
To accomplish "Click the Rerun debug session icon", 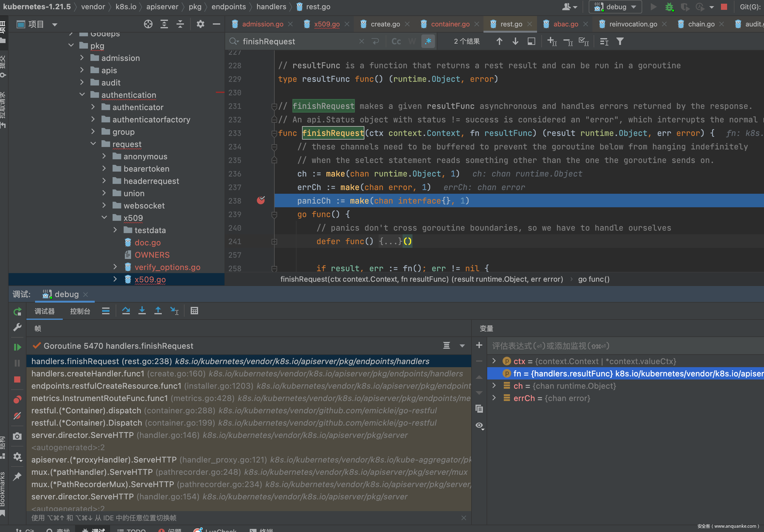I will click(x=17, y=312).
